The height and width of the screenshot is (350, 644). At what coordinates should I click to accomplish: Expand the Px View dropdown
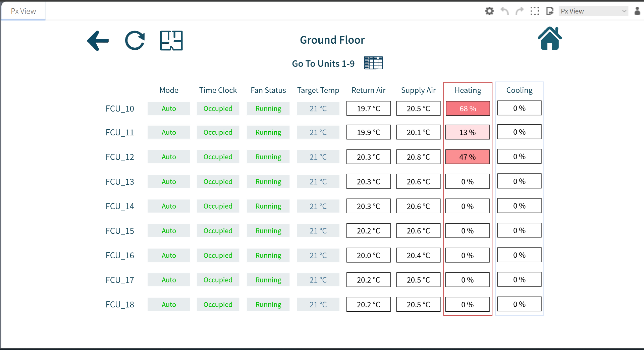tap(593, 11)
